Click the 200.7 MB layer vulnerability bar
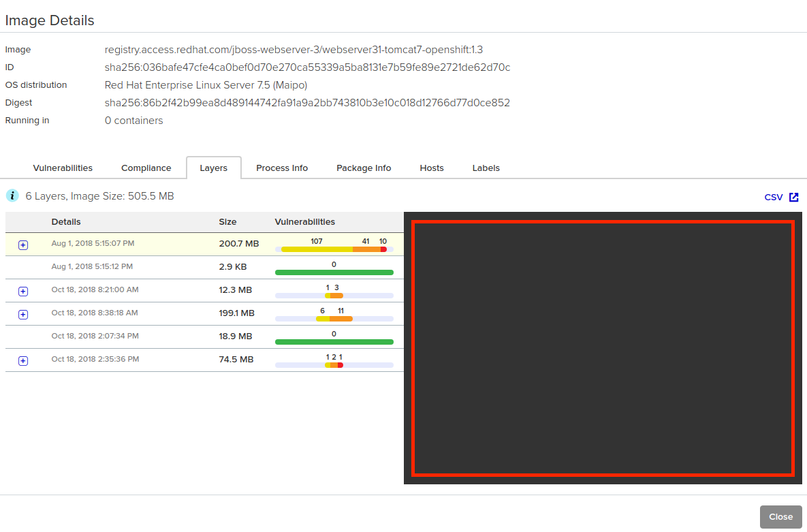Viewport: 807px width, 532px height. pyautogui.click(x=334, y=249)
